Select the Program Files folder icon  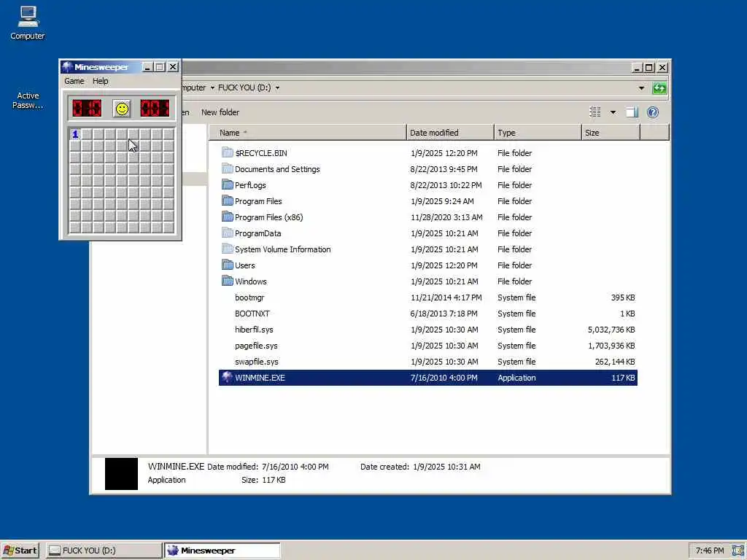pyautogui.click(x=228, y=201)
